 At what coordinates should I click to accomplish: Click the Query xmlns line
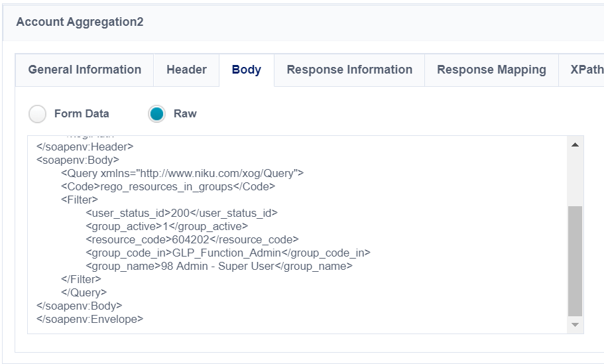[x=182, y=173]
